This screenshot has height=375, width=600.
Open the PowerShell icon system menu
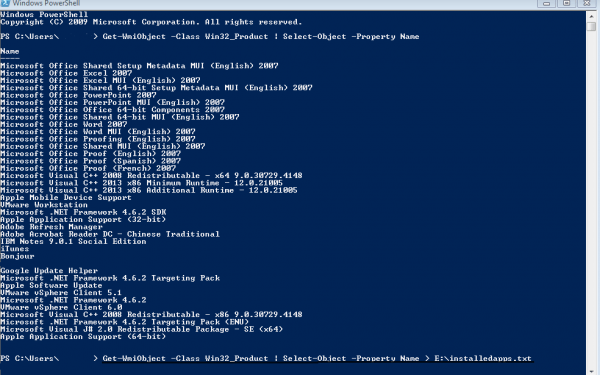click(x=5, y=3)
